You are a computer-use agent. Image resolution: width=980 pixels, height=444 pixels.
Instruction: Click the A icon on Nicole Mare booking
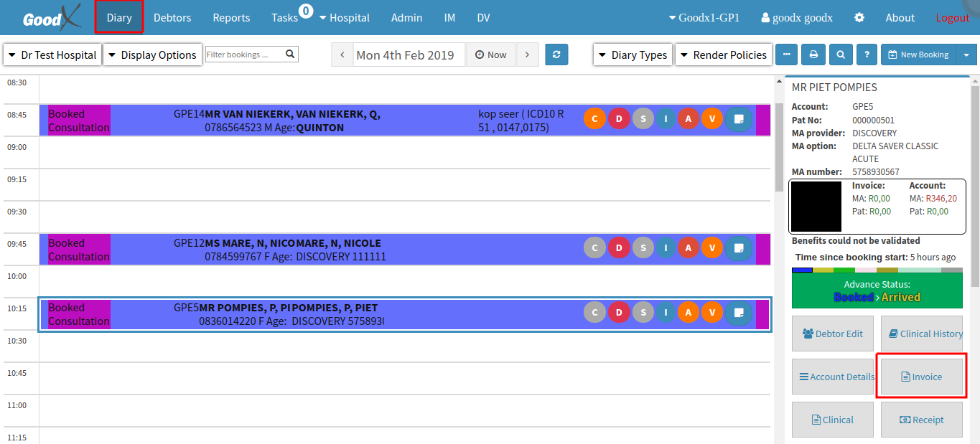pyautogui.click(x=688, y=247)
